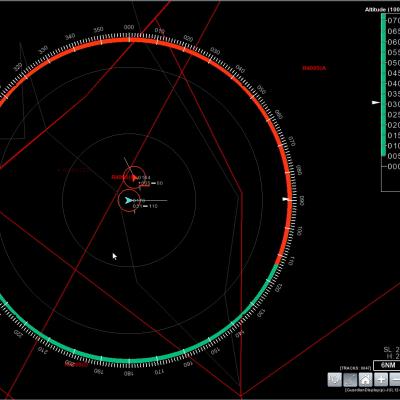Screen dimensions: 400x400
Task: Click the 090 compass heading label
Action: [x=302, y=201]
